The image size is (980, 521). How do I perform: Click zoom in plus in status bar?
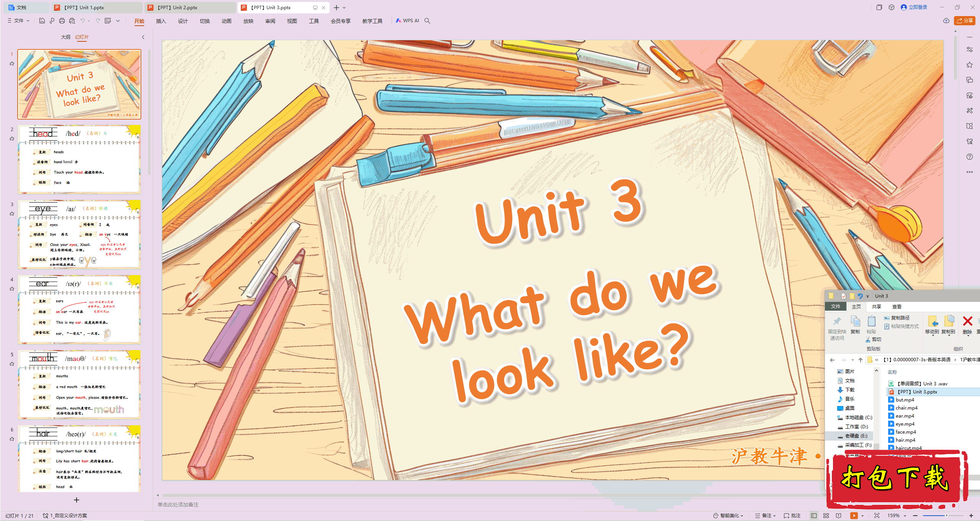pos(971,516)
